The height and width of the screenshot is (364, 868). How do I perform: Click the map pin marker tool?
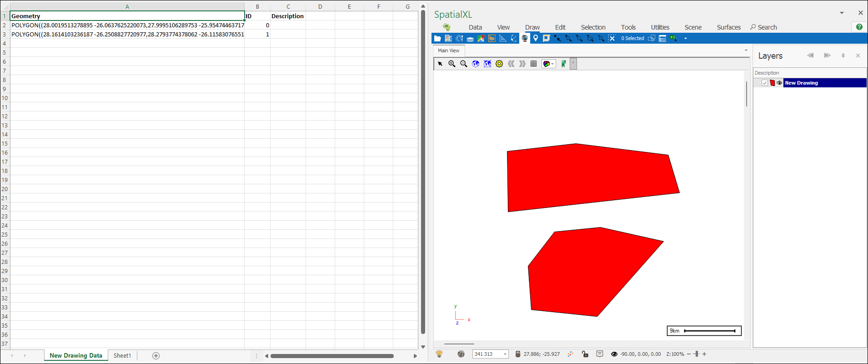pos(536,38)
